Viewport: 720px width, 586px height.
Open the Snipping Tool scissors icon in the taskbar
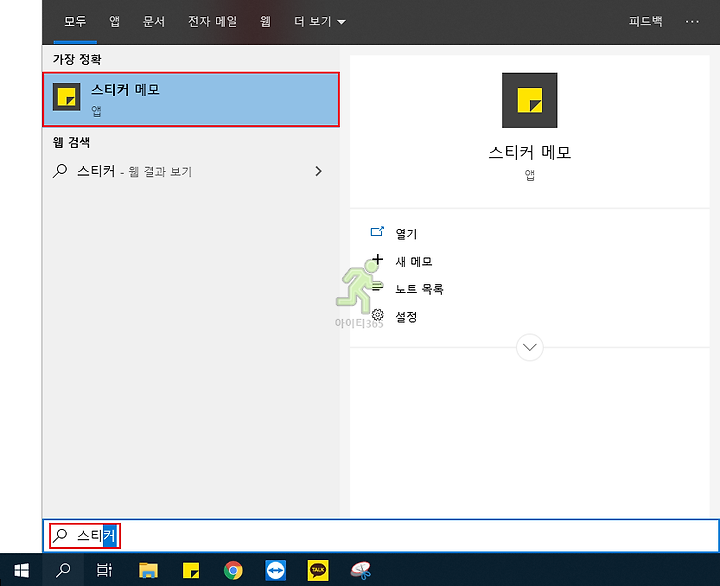coord(360,570)
